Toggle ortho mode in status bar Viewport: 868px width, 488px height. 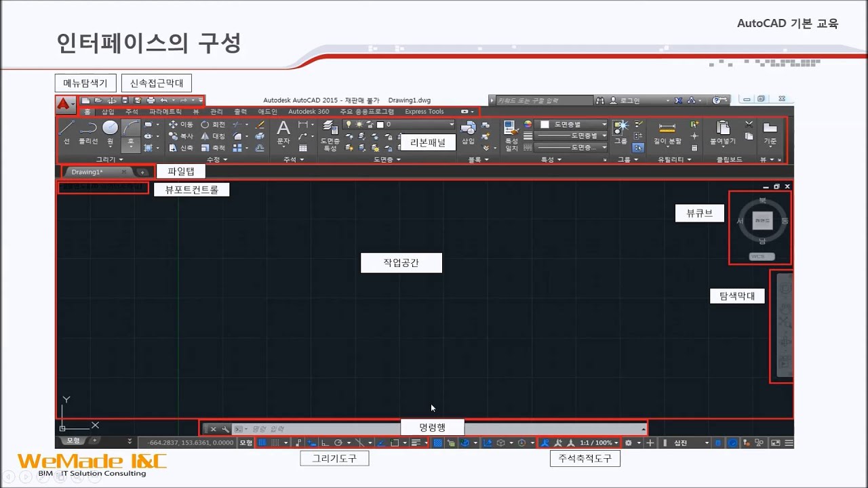[325, 443]
